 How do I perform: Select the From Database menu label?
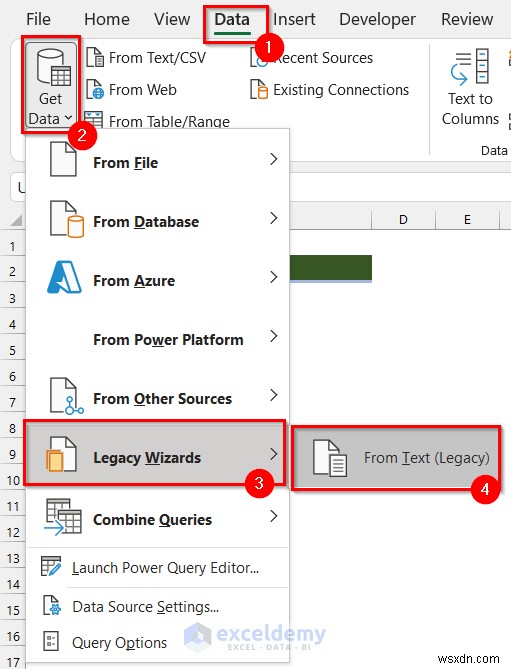click(146, 221)
